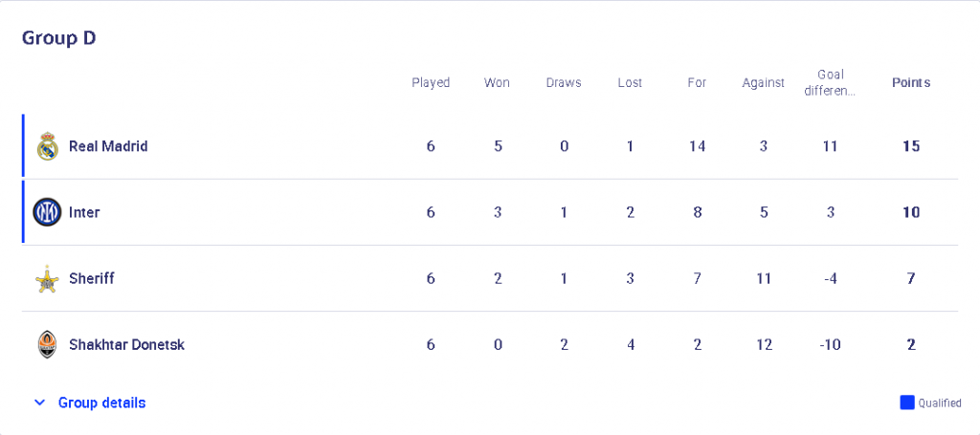This screenshot has width=980, height=435.
Task: Click the Points column header
Action: coord(911,83)
